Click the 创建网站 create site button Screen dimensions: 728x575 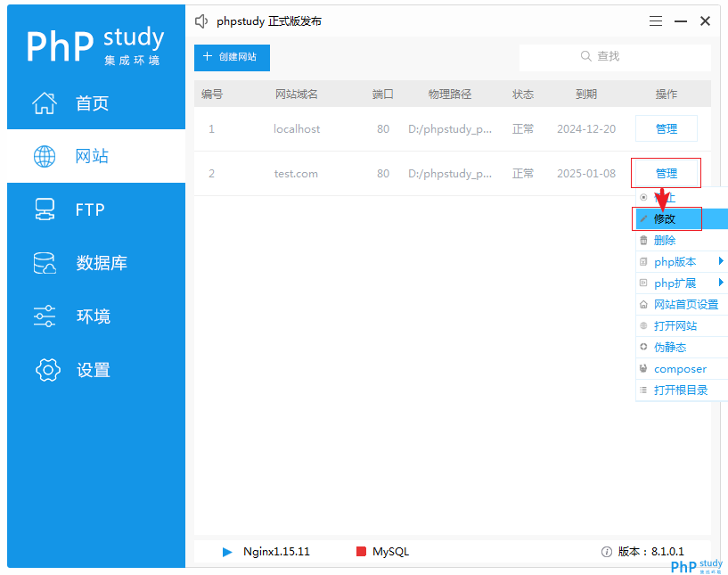pyautogui.click(x=232, y=57)
